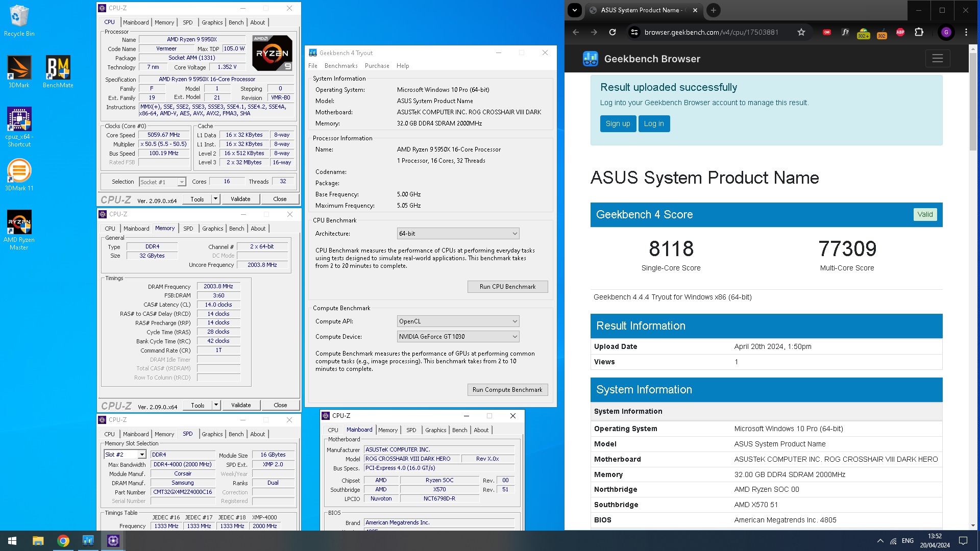Click the Sign up button
Viewport: 980px width, 551px height.
[x=618, y=123]
